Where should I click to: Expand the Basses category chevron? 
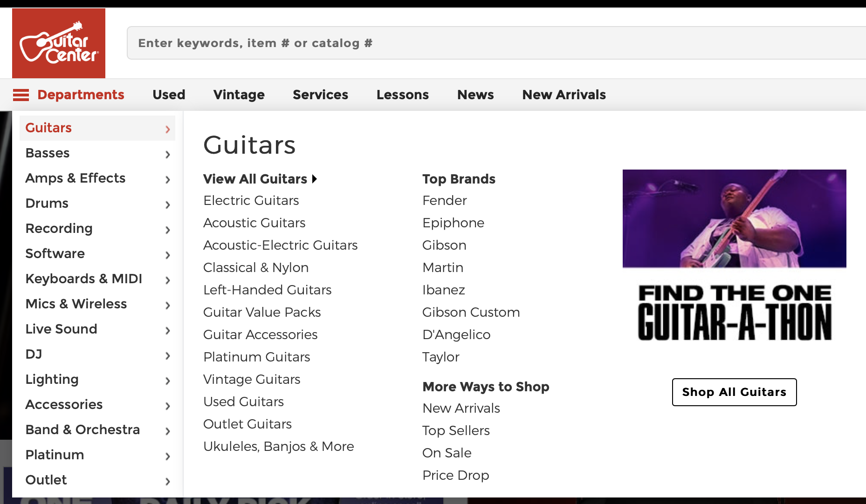(168, 154)
